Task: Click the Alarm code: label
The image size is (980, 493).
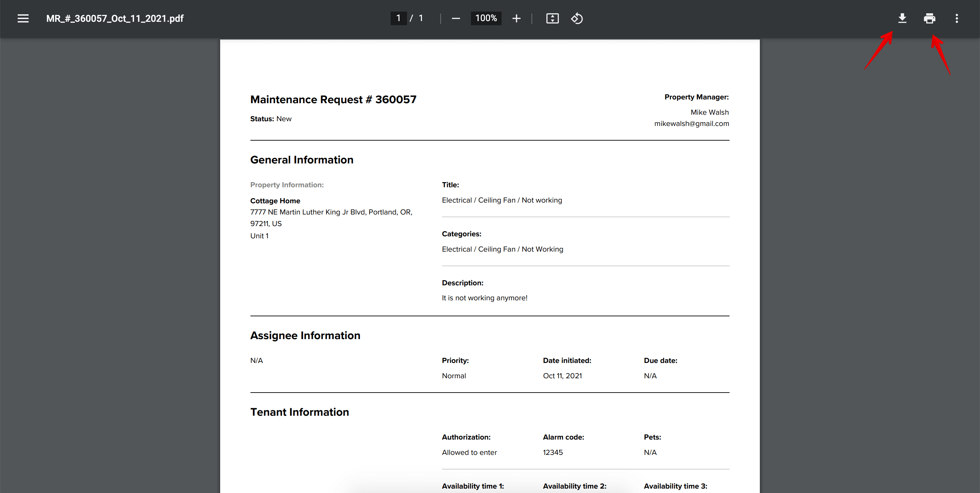Action: tap(563, 438)
